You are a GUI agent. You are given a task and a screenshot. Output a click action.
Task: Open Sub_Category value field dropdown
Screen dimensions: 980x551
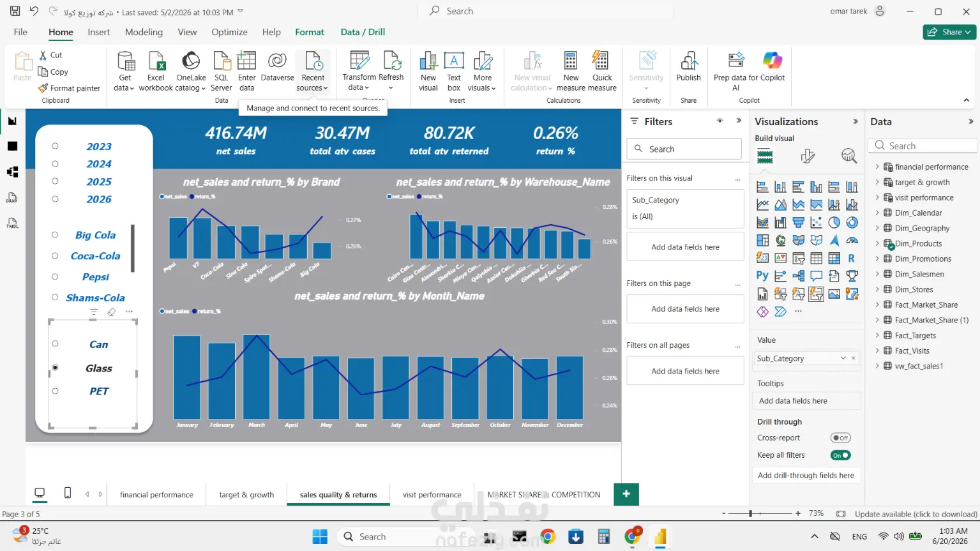tap(843, 358)
